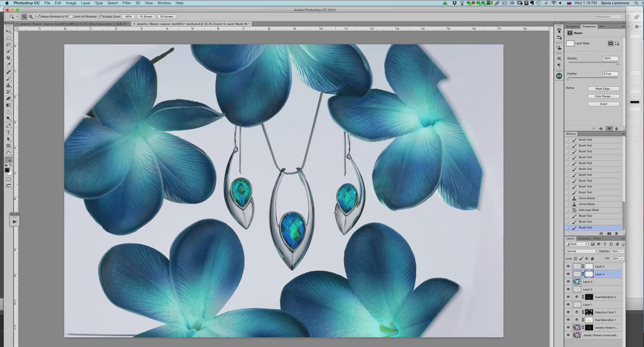Click the Zoom Out magnifier icon
This screenshot has height=347, width=644.
coord(31,16)
